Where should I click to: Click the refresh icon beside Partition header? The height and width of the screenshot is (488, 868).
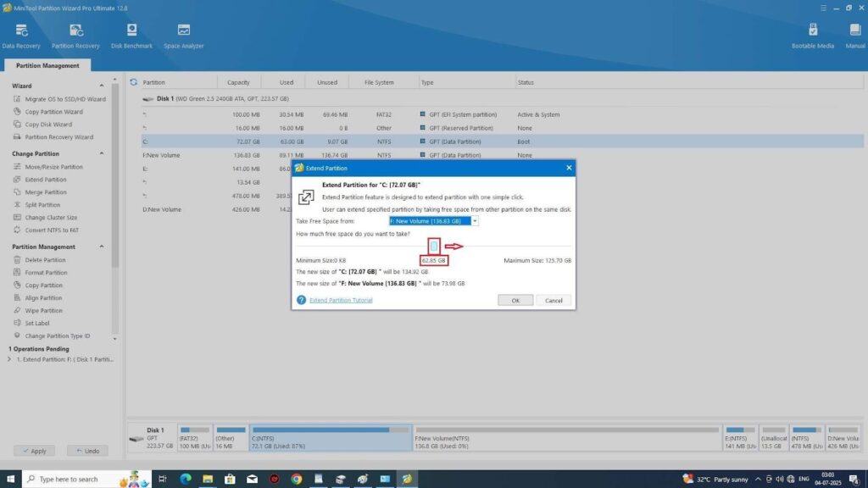point(134,82)
